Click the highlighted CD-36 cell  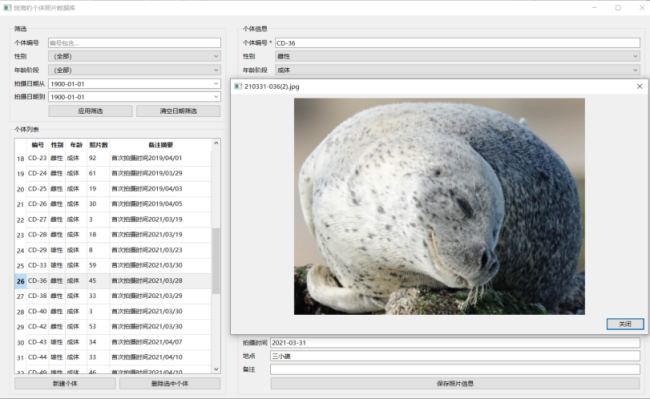pyautogui.click(x=37, y=281)
